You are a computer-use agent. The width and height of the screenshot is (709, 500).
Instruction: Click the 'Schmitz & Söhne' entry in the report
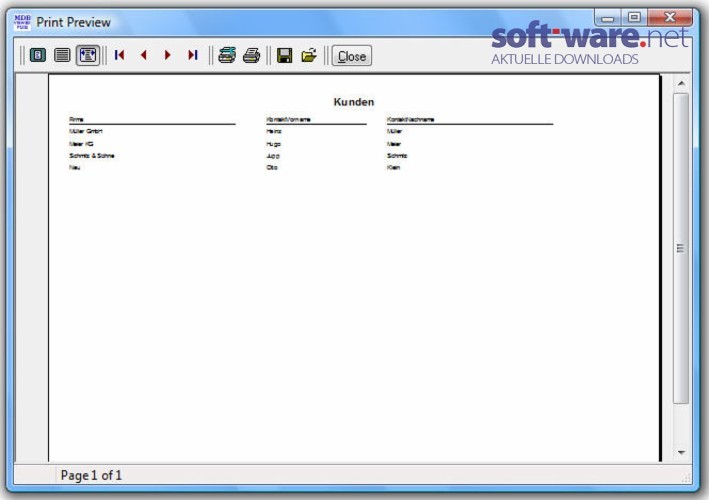[x=92, y=156]
